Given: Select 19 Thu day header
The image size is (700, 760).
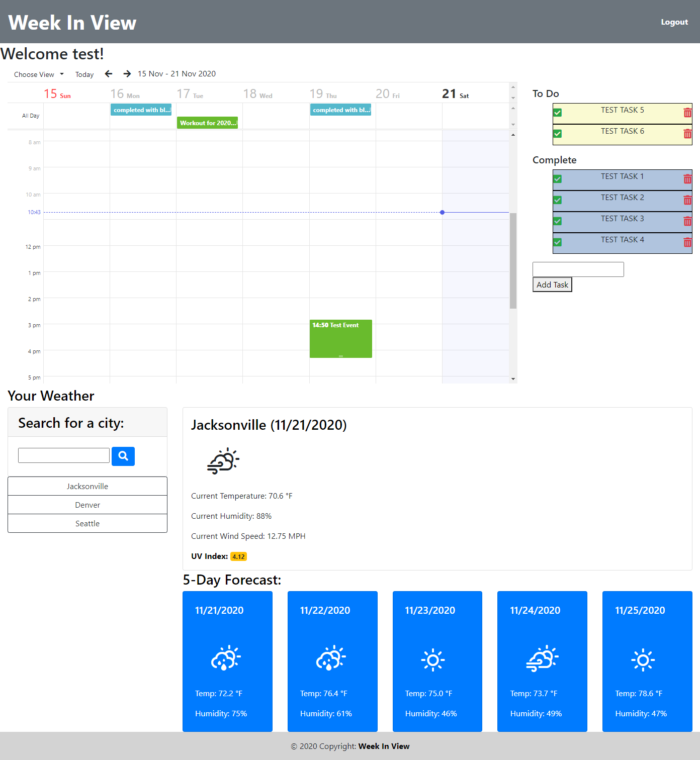Looking at the screenshot, I should click(323, 94).
